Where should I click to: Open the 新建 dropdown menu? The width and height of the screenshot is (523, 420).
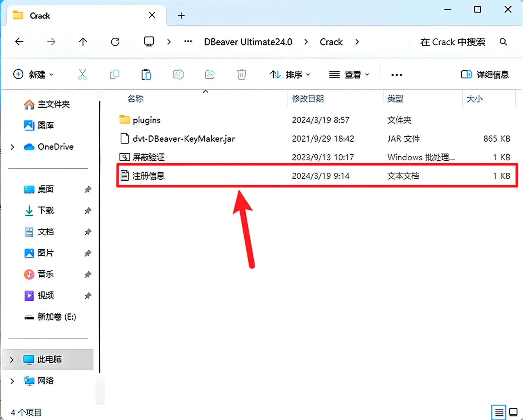(x=34, y=75)
